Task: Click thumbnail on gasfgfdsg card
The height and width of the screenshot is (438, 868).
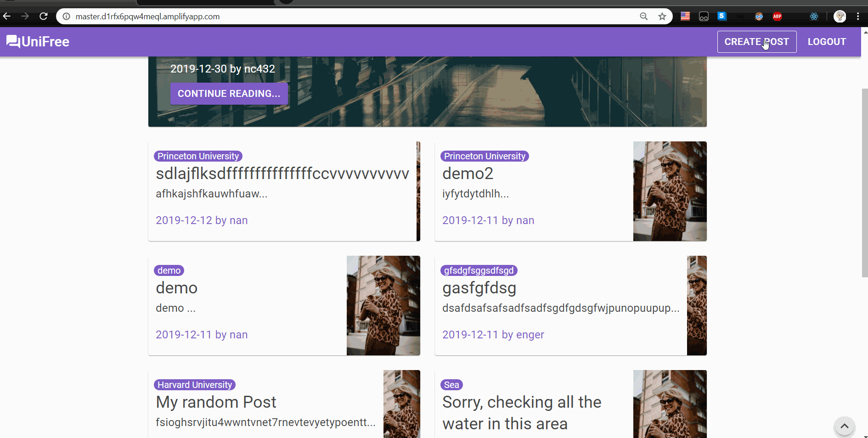Action: pyautogui.click(x=697, y=305)
